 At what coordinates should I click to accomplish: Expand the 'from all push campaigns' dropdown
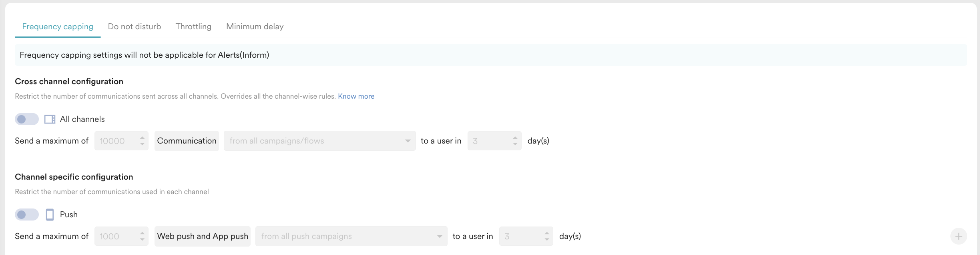point(351,236)
